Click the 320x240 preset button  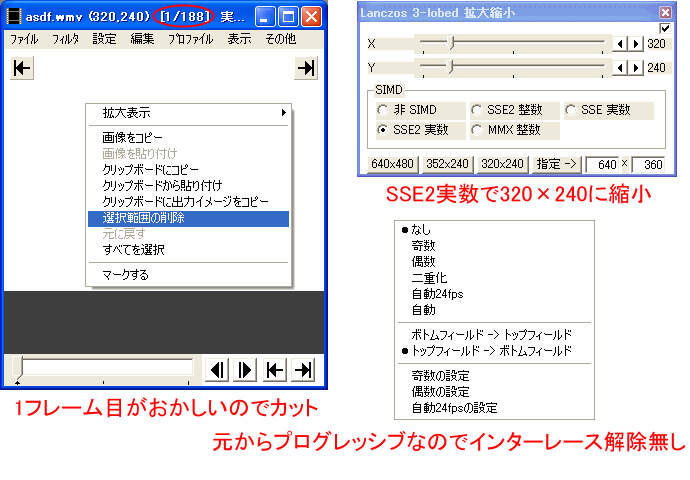502,163
